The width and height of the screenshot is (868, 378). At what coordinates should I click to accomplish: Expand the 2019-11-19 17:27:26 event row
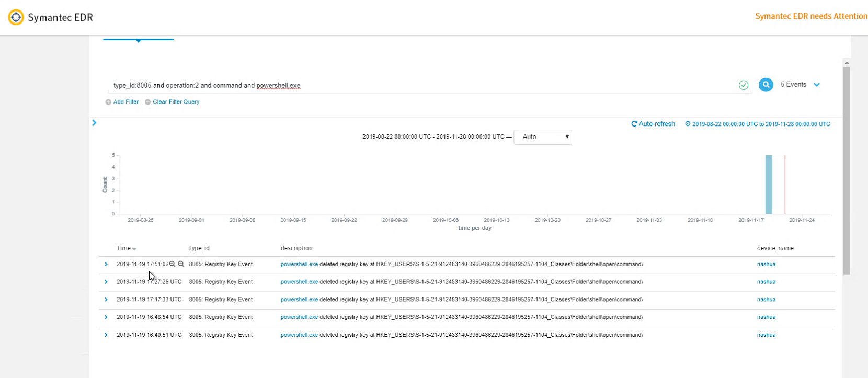pyautogui.click(x=106, y=282)
